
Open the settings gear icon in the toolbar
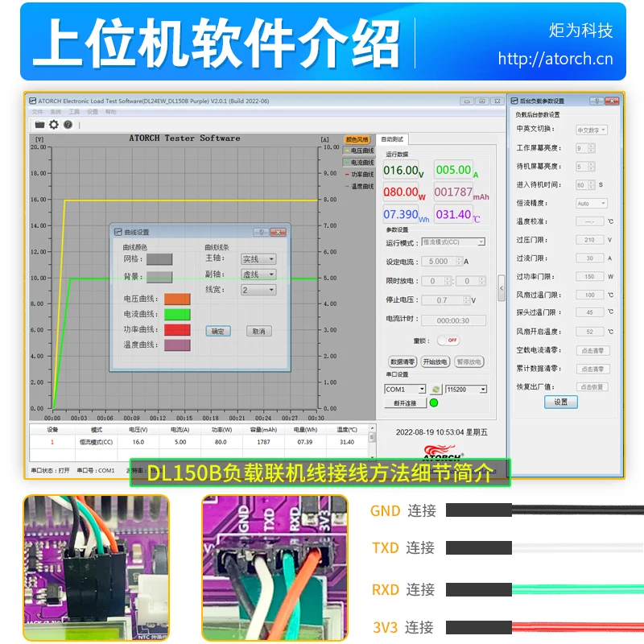pos(53,124)
